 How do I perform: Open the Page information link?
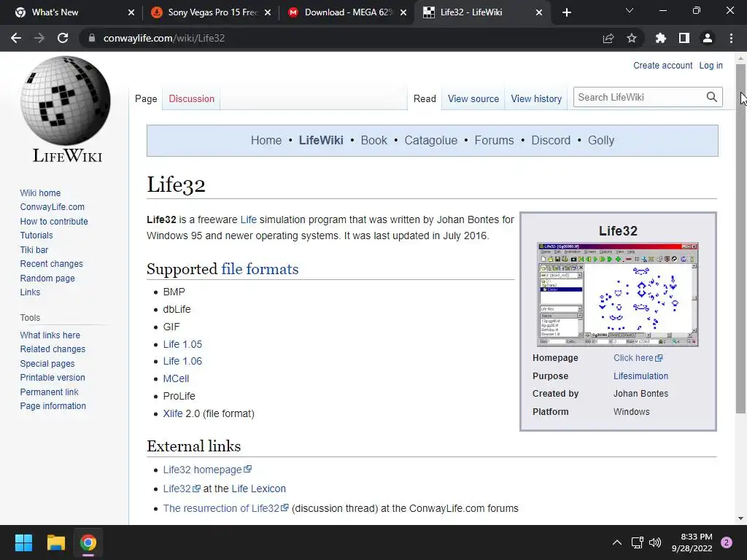53,406
